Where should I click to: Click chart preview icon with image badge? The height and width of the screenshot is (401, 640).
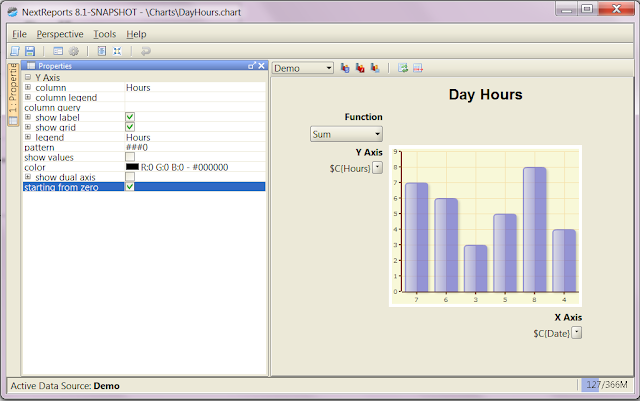(x=375, y=68)
